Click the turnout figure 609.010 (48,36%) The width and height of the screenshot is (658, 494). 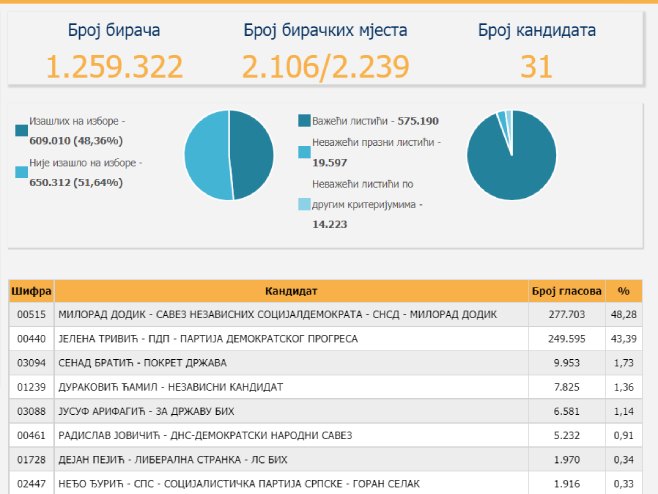coord(76,141)
